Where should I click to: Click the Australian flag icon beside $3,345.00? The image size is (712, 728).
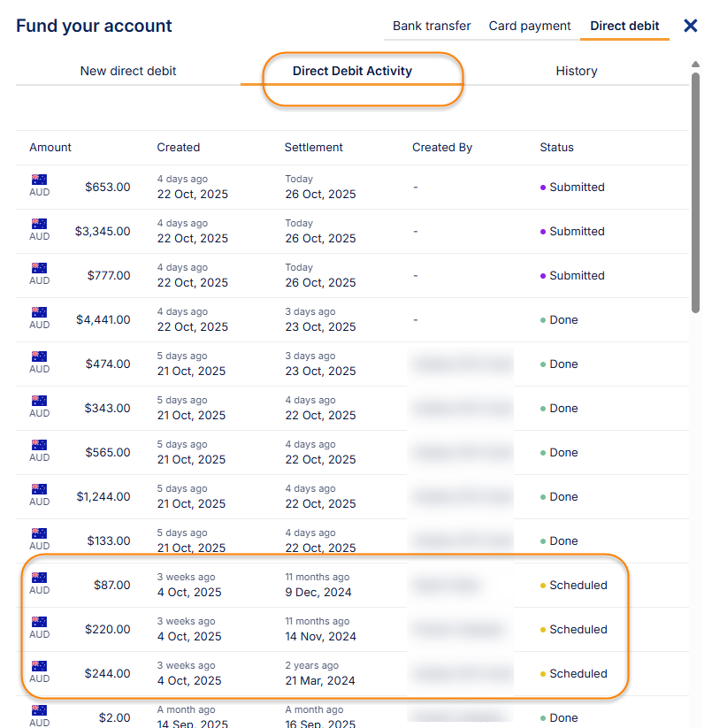click(39, 224)
